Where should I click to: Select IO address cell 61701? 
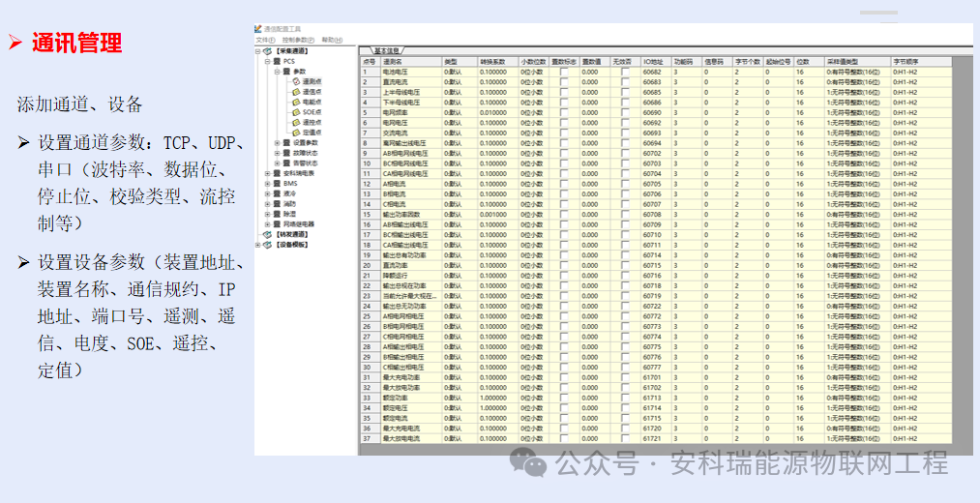(x=656, y=377)
